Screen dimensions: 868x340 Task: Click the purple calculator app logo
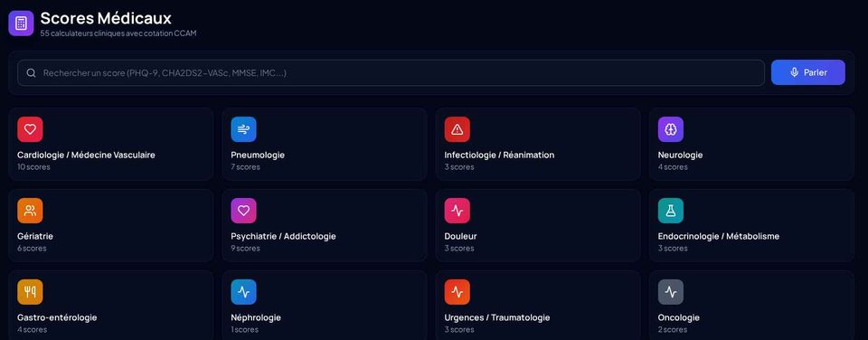21,24
